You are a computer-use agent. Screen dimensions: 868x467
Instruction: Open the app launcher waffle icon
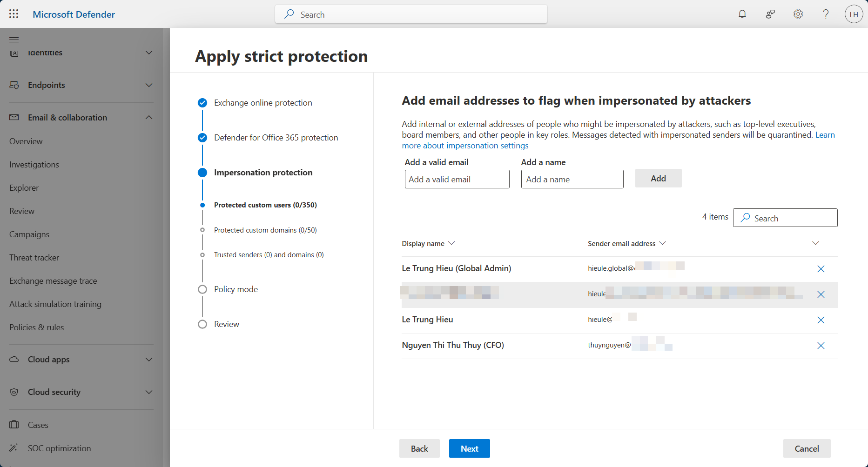tap(14, 14)
